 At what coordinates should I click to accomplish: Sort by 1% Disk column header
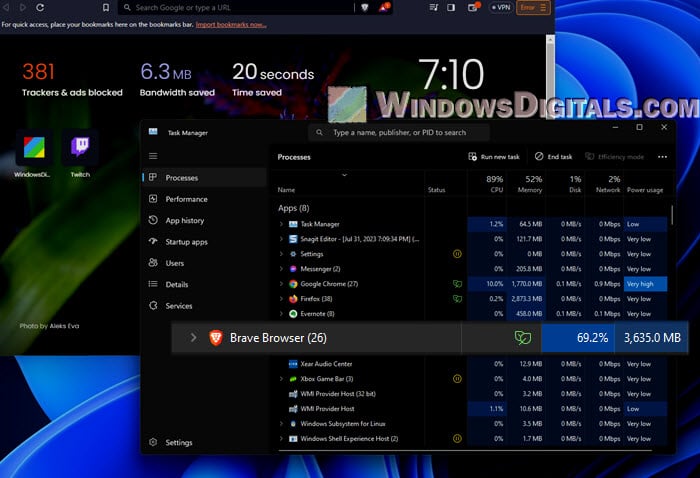[565, 184]
